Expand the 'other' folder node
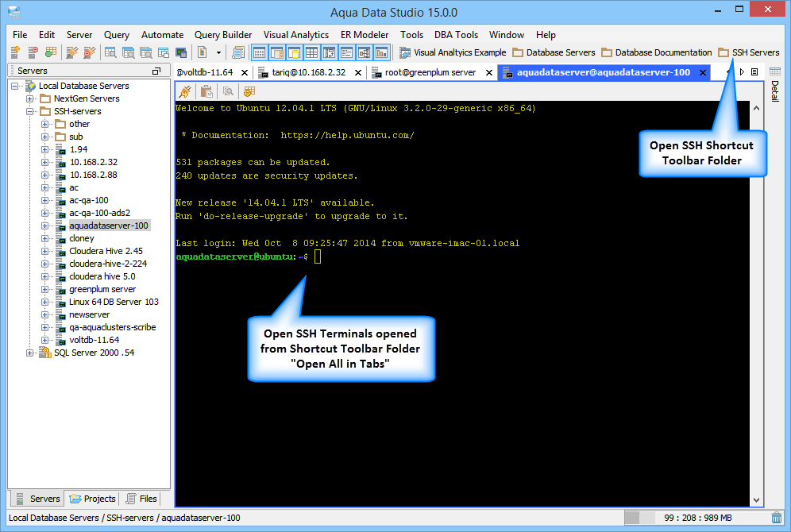The height and width of the screenshot is (532, 791). point(45,124)
